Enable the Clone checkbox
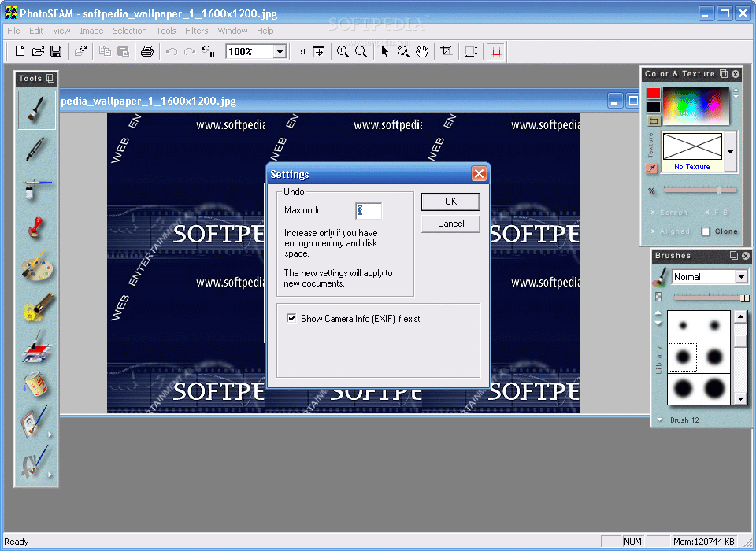 [x=706, y=231]
